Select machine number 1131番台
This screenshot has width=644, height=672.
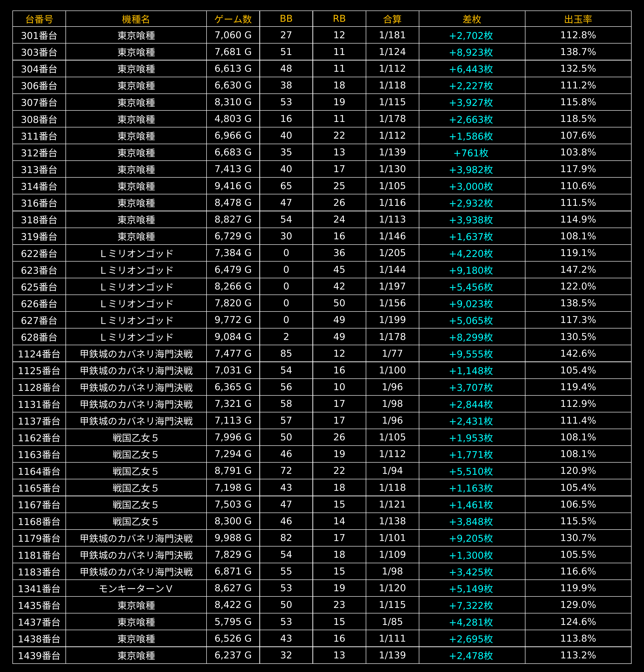(39, 404)
